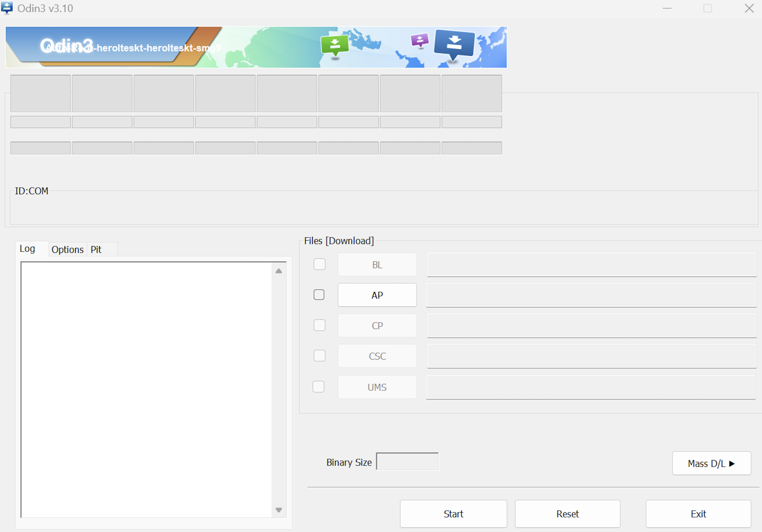762x532 pixels.
Task: Click the Odin3 logo in banner
Action: click(66, 45)
